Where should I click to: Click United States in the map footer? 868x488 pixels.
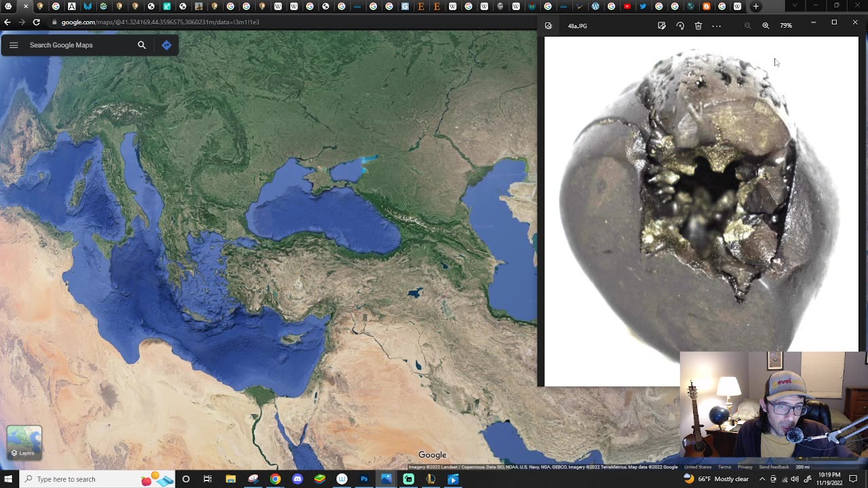pyautogui.click(x=698, y=467)
